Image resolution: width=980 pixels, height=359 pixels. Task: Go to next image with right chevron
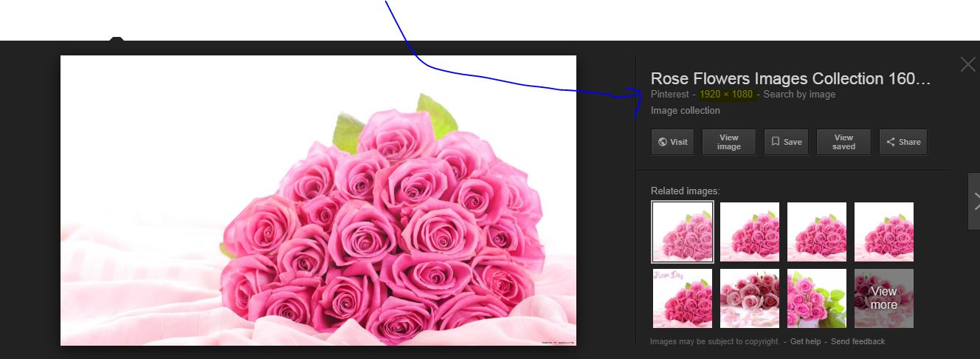974,201
